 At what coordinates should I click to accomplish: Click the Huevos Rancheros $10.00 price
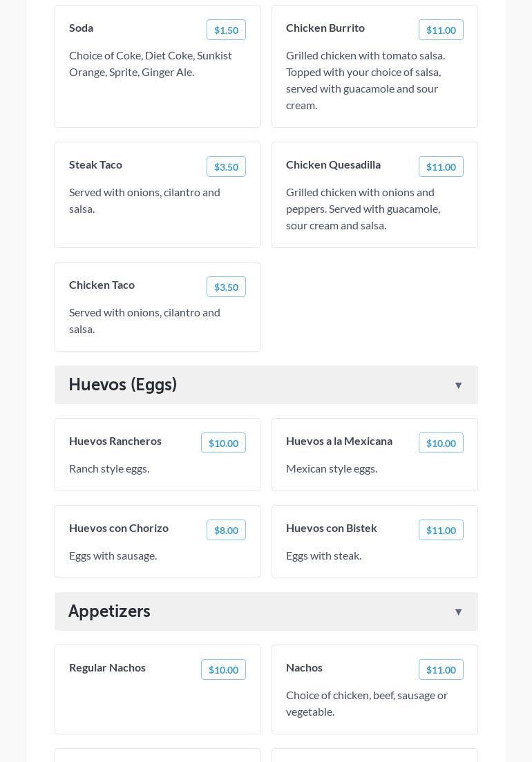coord(223,443)
